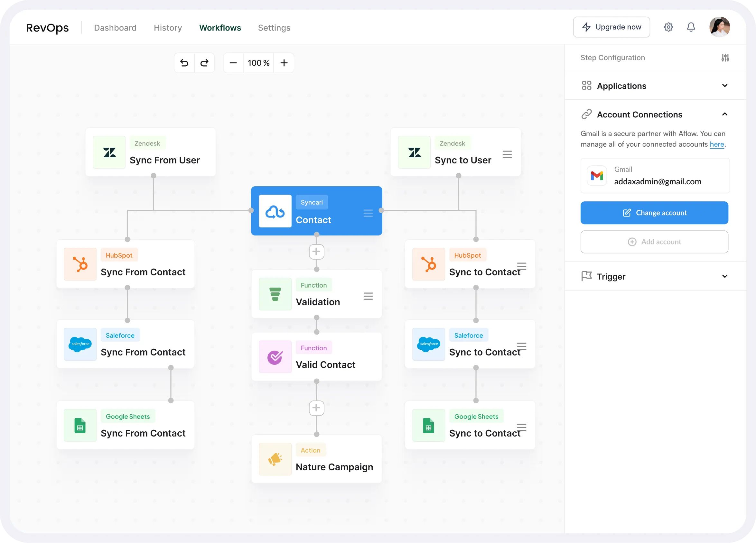Click the Change account button
Screen dimensions: 756x543
point(654,213)
